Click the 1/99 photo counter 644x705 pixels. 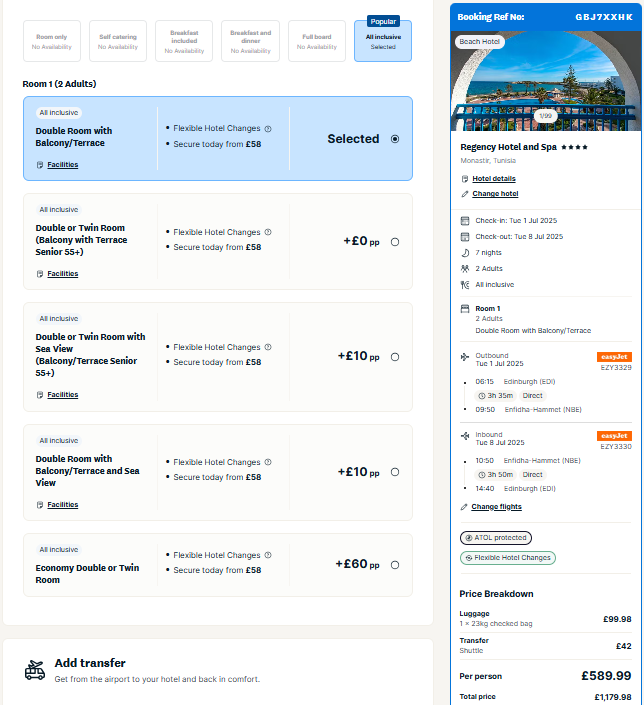pos(546,116)
